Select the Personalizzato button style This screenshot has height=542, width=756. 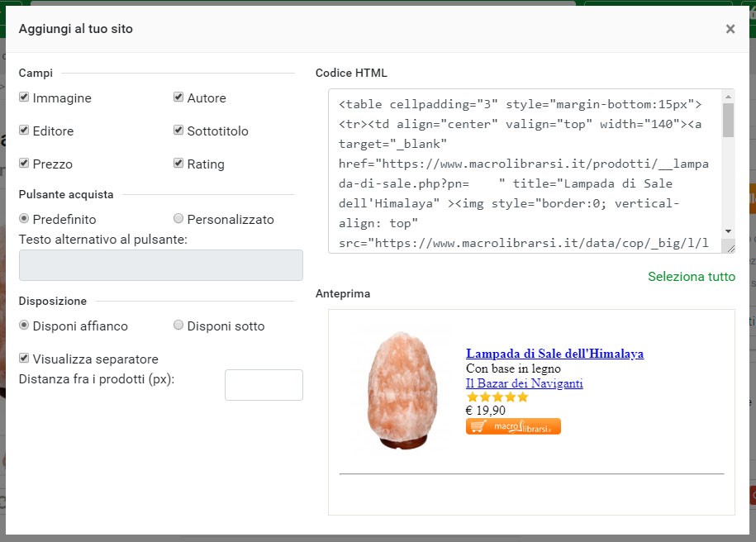pyautogui.click(x=178, y=217)
